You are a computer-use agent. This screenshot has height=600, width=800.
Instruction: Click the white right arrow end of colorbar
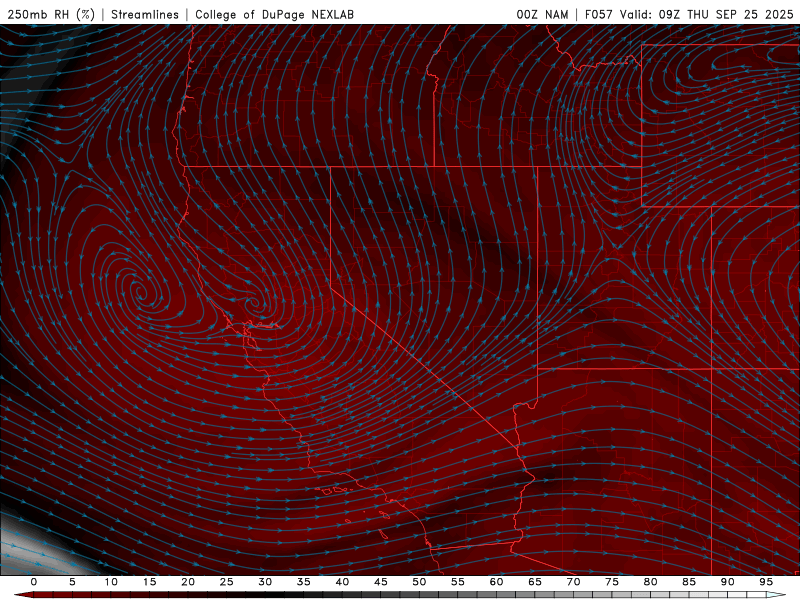pos(776,595)
